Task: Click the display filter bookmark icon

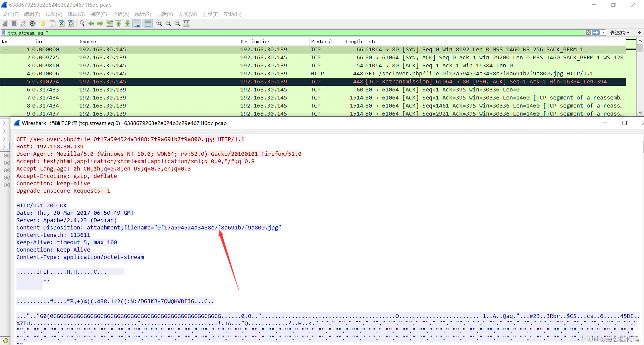Action: pos(4,33)
